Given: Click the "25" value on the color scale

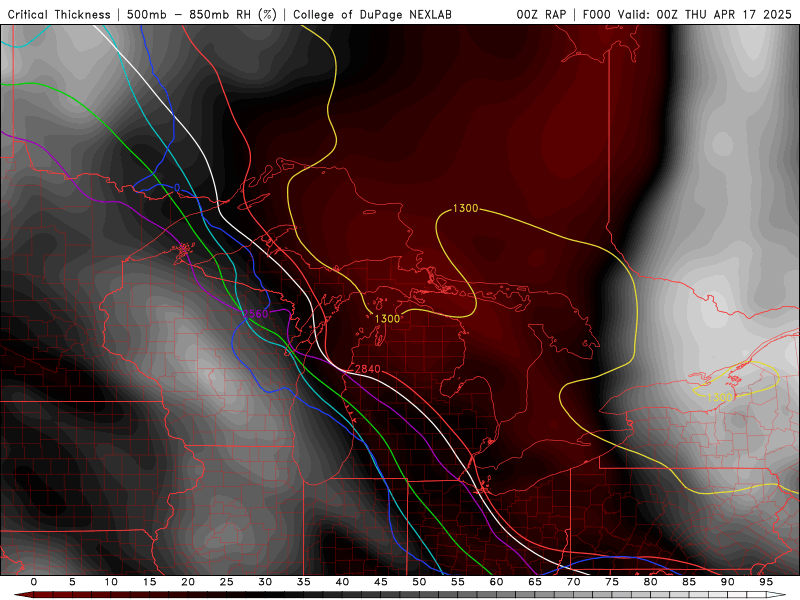Looking at the screenshot, I should [227, 582].
